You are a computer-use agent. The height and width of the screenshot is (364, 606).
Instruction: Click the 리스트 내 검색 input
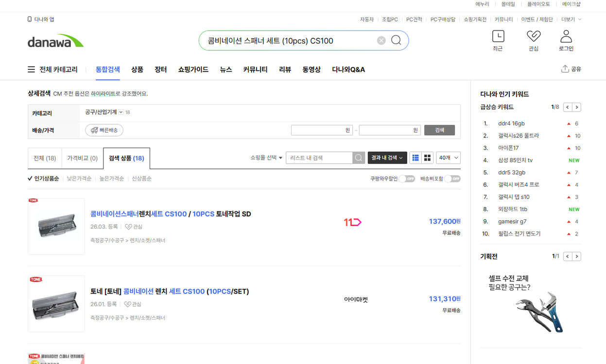click(319, 158)
